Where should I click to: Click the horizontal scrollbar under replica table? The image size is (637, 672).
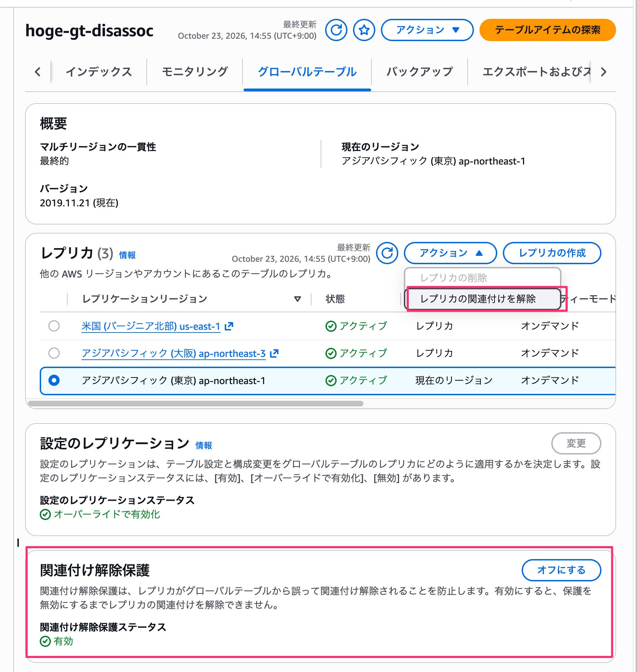(x=195, y=404)
